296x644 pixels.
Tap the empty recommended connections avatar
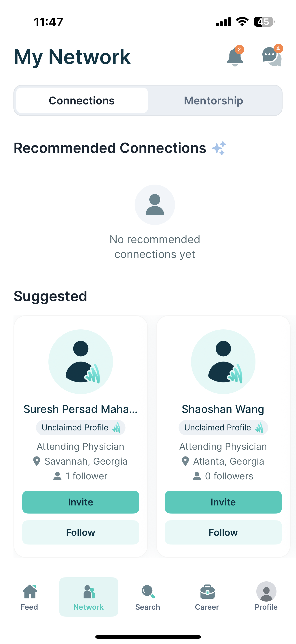click(x=155, y=205)
